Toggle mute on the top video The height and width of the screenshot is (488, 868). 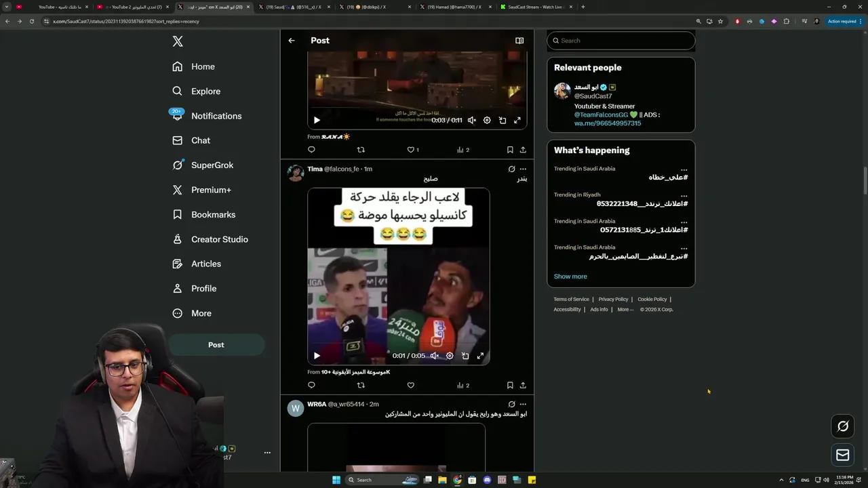click(472, 120)
